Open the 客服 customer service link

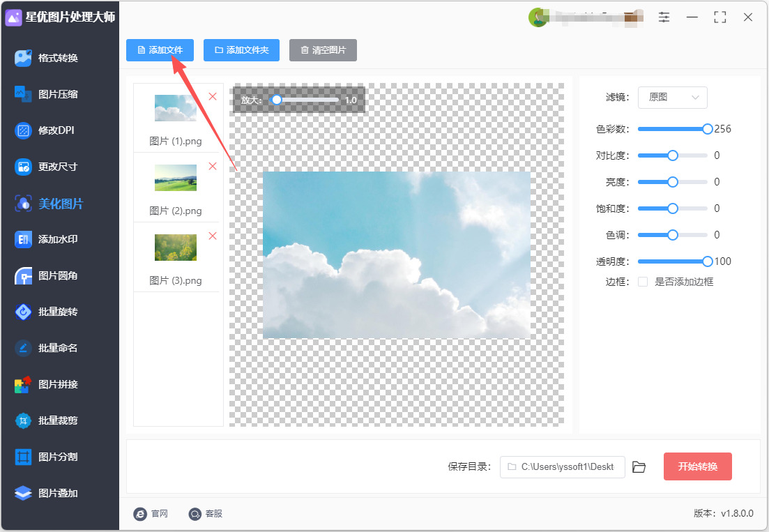(206, 513)
